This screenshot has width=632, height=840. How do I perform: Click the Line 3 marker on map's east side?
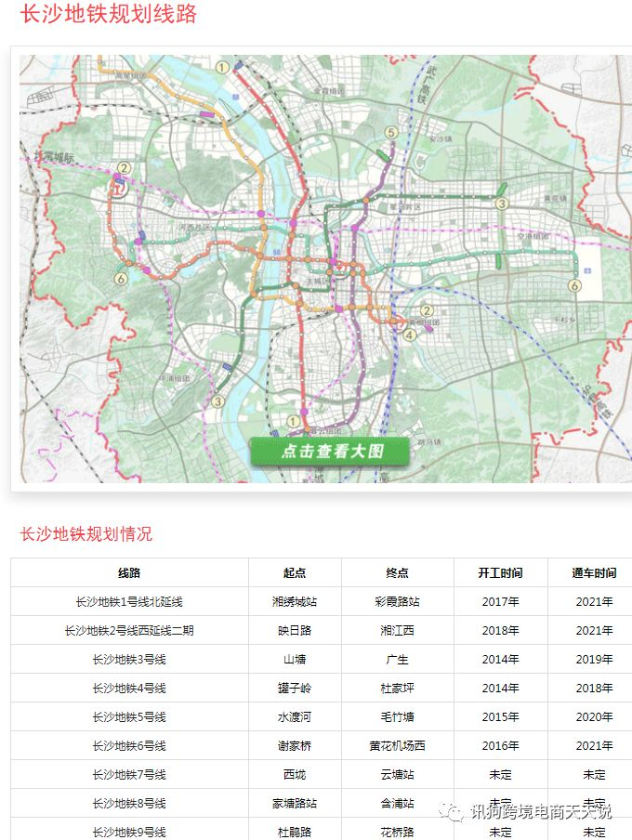point(502,203)
